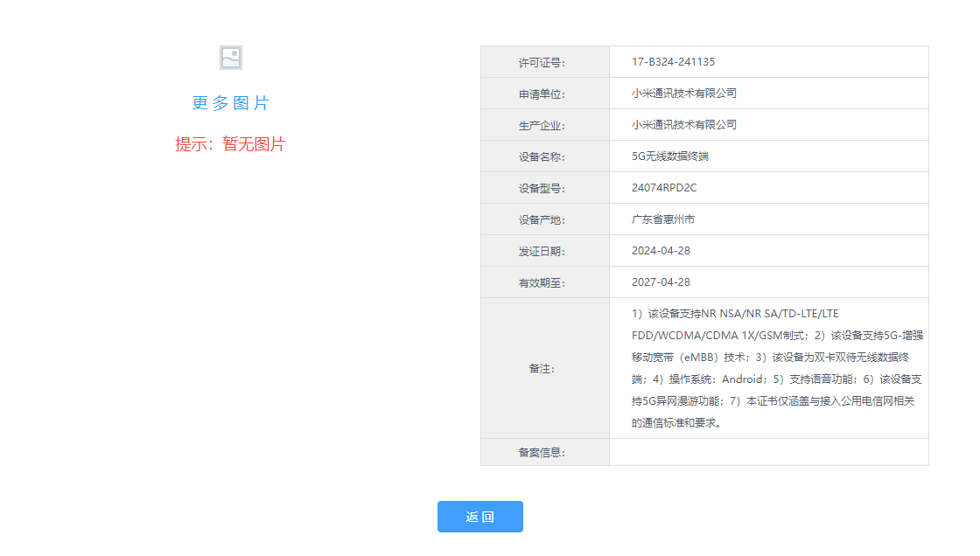Click the broken image placeholder icon

(231, 58)
